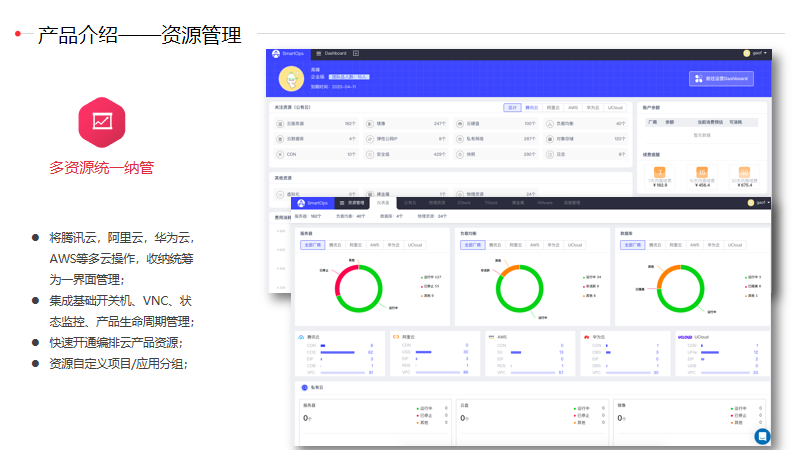Click the 服务器: 182个 summary text
The image size is (800, 450).
(x=308, y=216)
